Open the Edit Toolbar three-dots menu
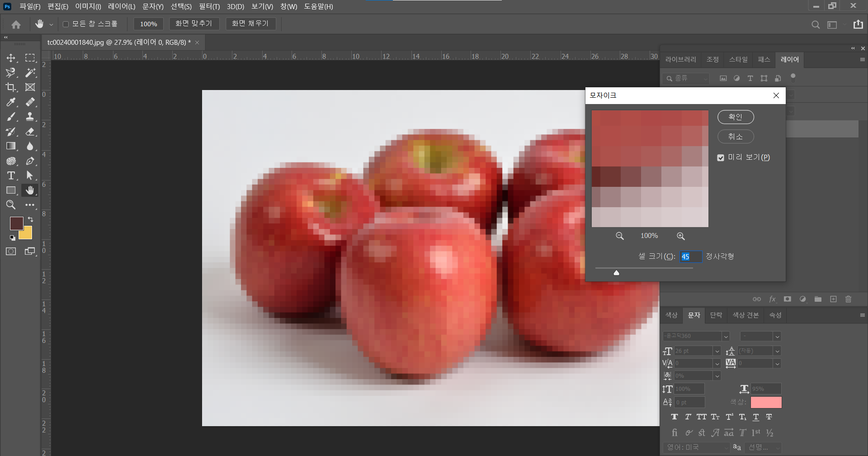 coord(30,205)
